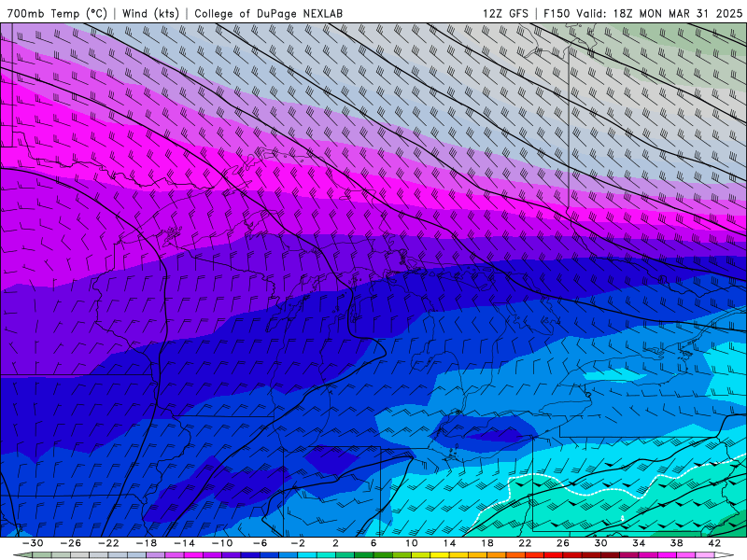This screenshot has height=560, width=747.
Task: Click the -26 colorbar label
Action: click(x=71, y=543)
